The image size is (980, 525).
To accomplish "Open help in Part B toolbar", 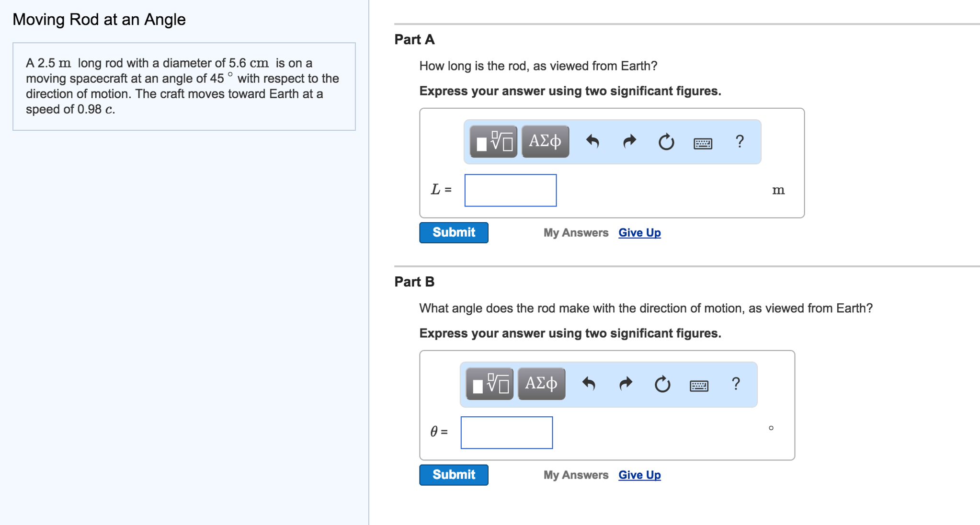I will tap(736, 384).
